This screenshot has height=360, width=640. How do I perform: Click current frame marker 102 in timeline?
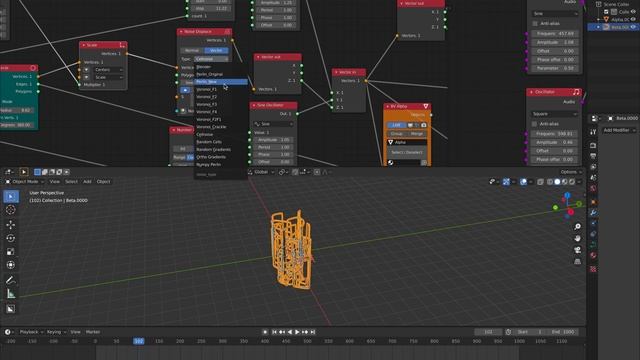[139, 341]
